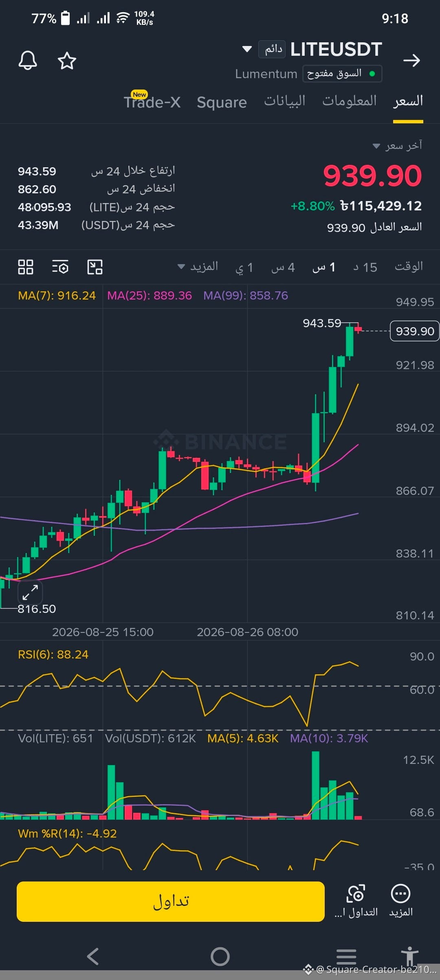Switch to the Square tab

point(222,102)
